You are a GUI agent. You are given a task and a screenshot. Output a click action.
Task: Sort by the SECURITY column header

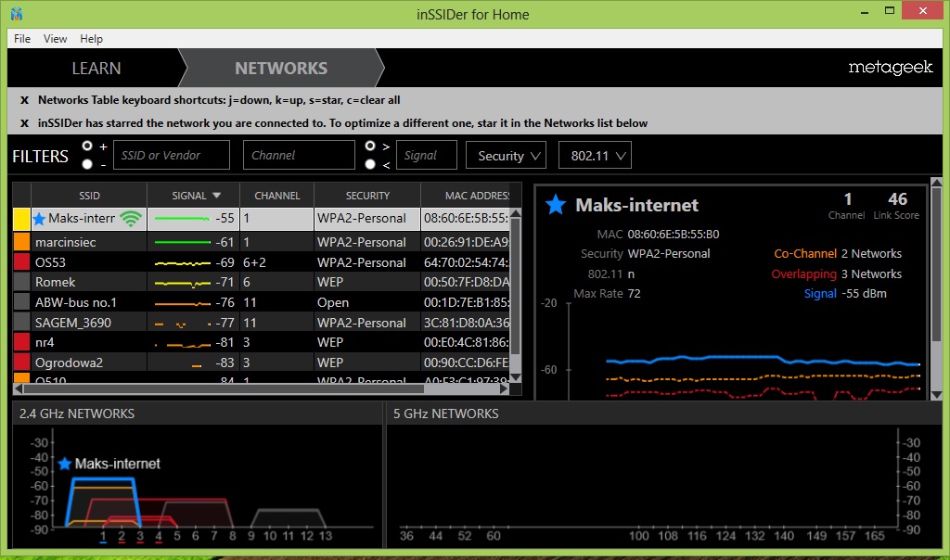coord(367,196)
